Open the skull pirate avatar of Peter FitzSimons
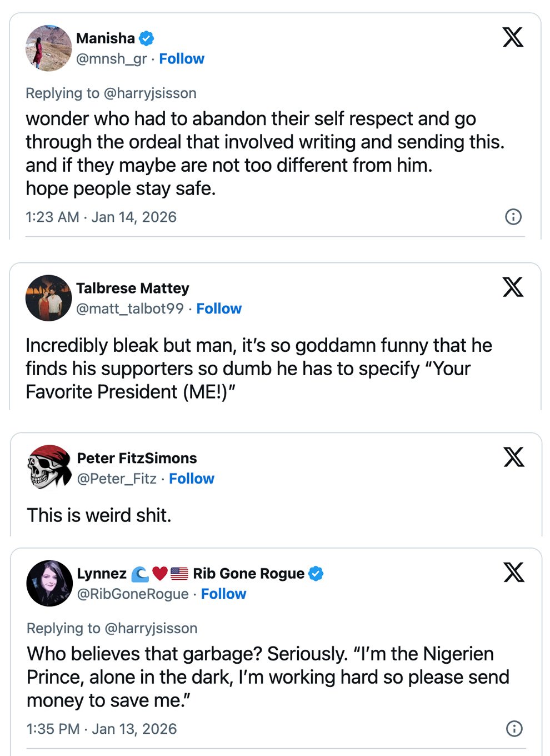 tap(49, 467)
